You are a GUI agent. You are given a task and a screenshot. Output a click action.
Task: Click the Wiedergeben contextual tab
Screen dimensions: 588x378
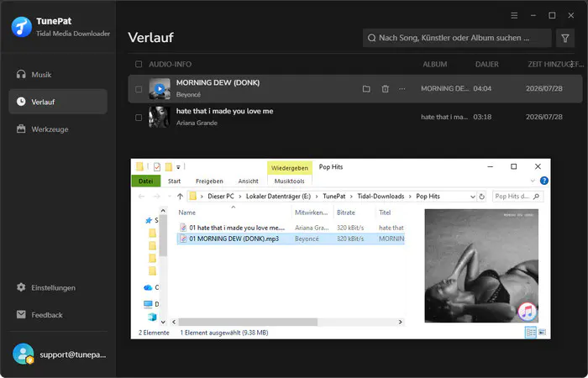click(290, 168)
